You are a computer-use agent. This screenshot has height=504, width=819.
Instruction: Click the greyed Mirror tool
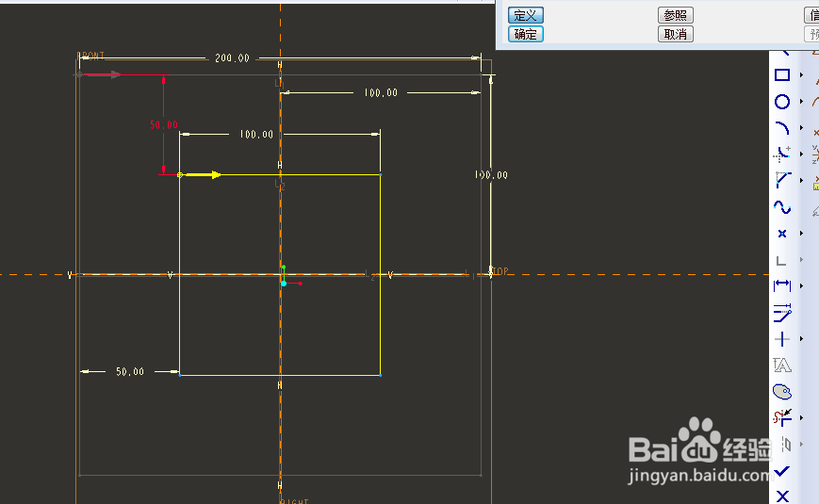pyautogui.click(x=786, y=445)
